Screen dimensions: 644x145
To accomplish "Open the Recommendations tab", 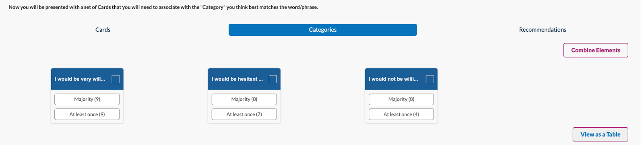I will [x=543, y=30].
